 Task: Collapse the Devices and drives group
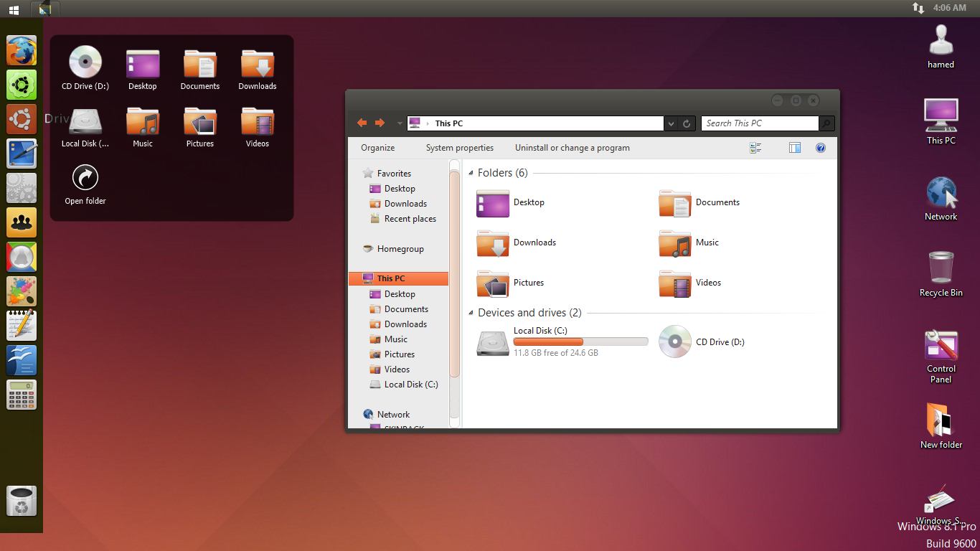tap(471, 313)
